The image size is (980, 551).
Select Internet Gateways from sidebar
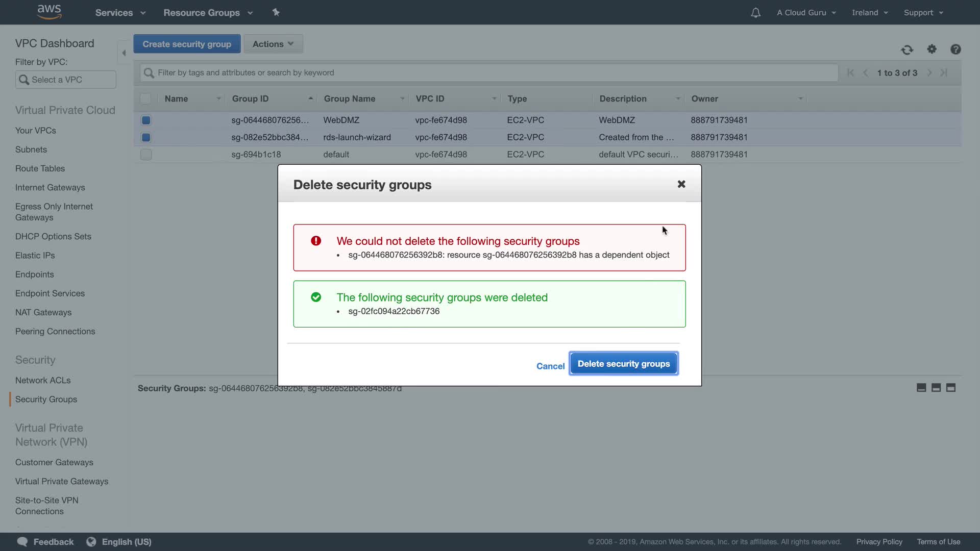(x=50, y=187)
